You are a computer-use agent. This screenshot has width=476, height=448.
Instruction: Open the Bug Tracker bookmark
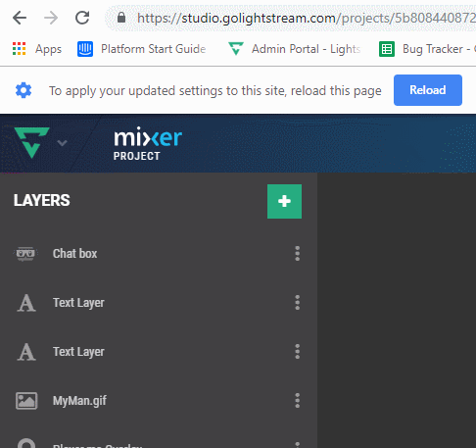tap(427, 49)
